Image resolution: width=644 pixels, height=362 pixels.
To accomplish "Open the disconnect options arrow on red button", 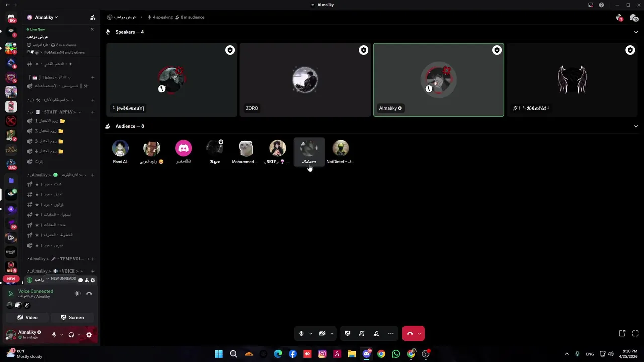I will [419, 333].
